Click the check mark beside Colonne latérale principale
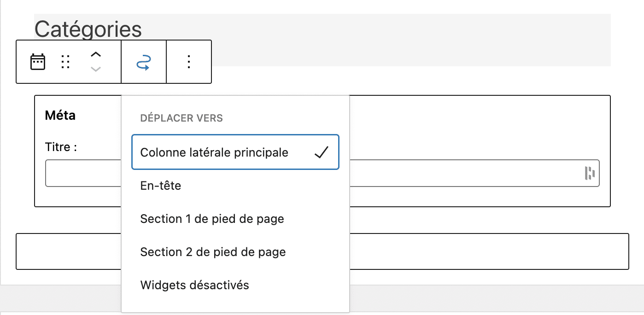This screenshot has width=644, height=315. click(323, 152)
